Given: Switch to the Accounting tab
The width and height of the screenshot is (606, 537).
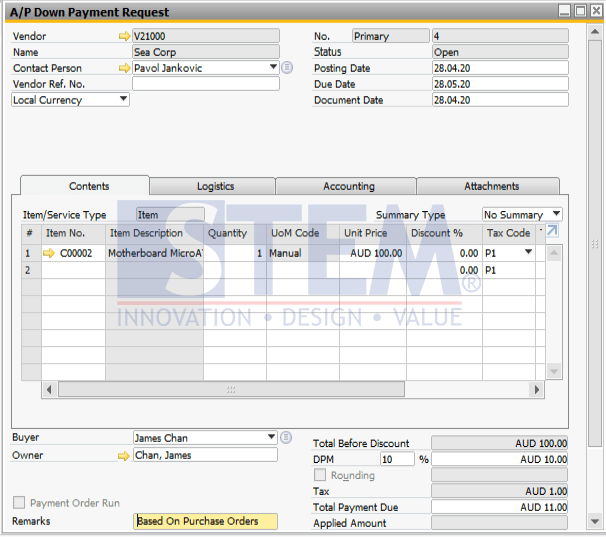Looking at the screenshot, I should click(346, 186).
